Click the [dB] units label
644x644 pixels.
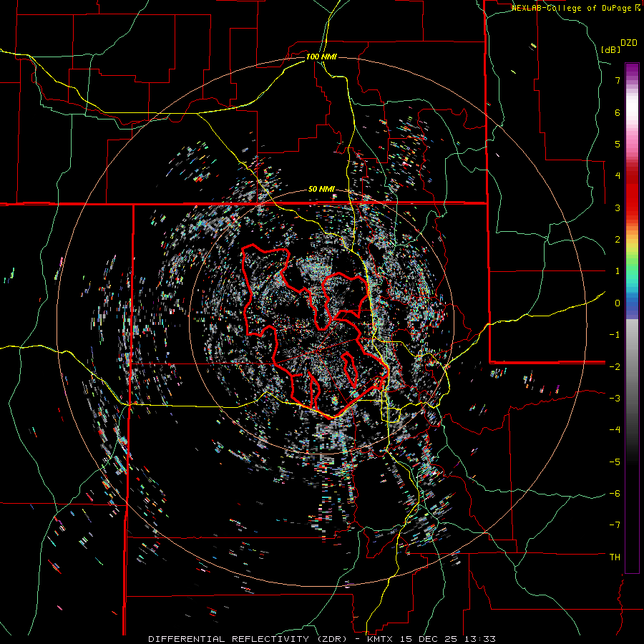tap(611, 49)
